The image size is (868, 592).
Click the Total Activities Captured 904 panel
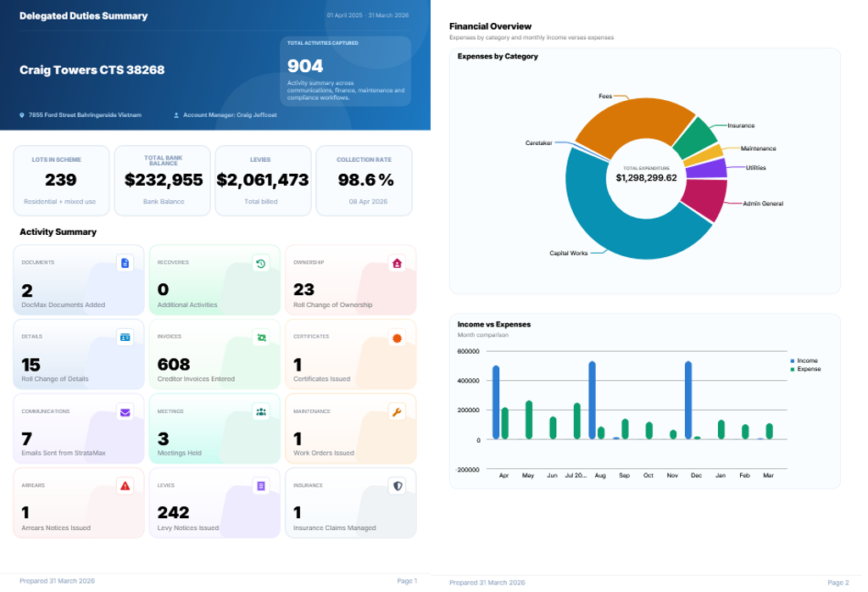pos(346,71)
